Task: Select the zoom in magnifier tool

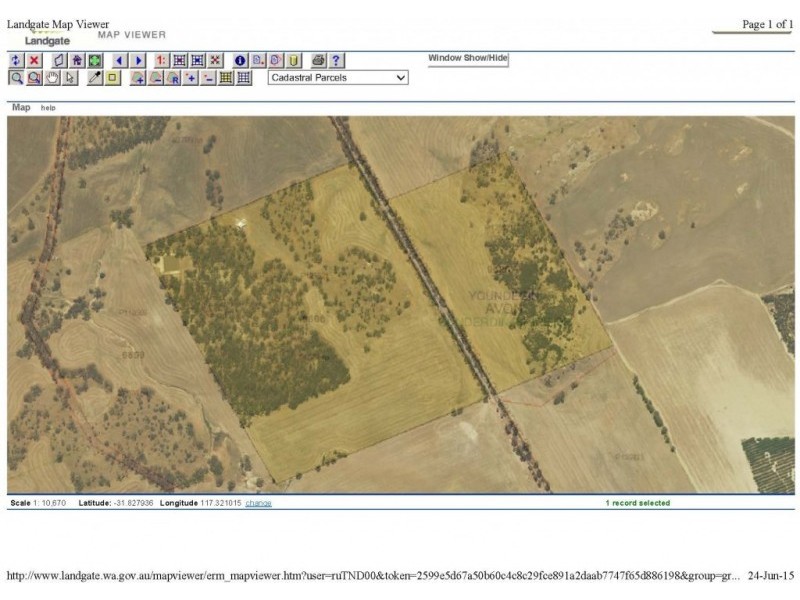Action: point(16,77)
